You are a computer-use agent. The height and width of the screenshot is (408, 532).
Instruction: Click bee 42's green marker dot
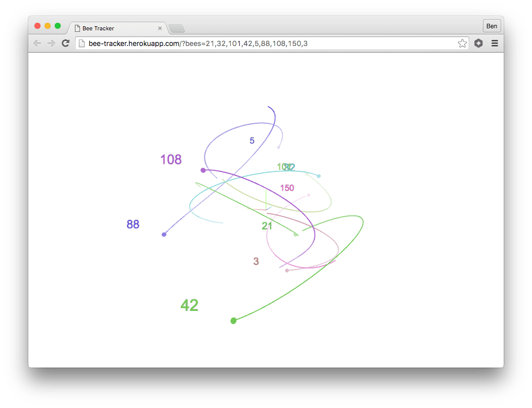(233, 321)
